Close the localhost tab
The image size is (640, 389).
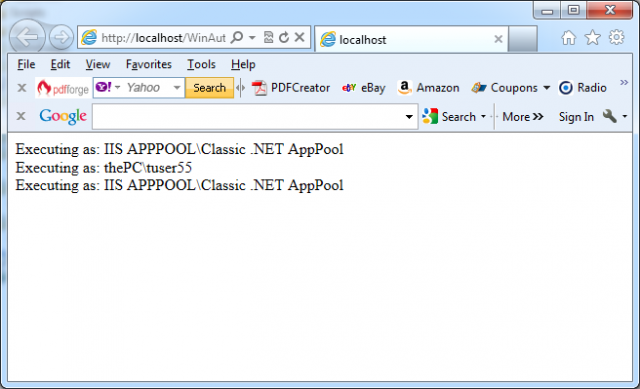point(498,39)
